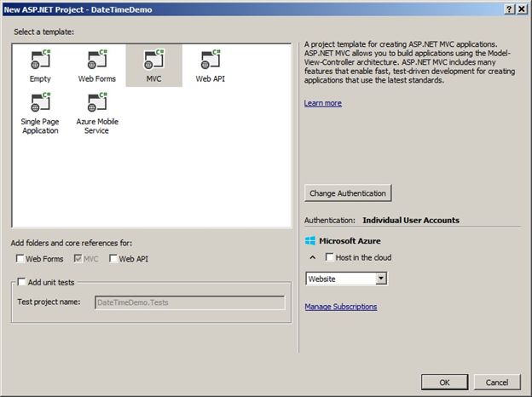Click the Select a template label
Image resolution: width=532 pixels, height=397 pixels.
pyautogui.click(x=44, y=32)
